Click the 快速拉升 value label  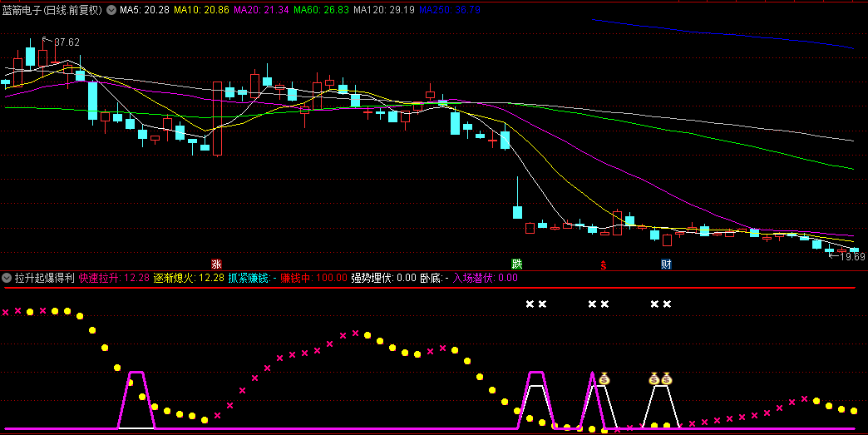tap(114, 278)
